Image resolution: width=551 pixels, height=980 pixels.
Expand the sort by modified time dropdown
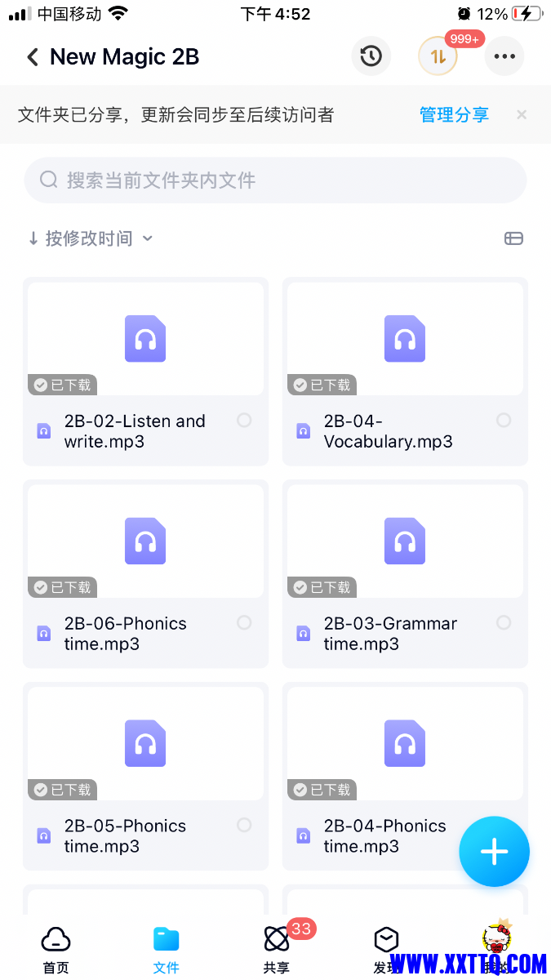click(x=90, y=238)
